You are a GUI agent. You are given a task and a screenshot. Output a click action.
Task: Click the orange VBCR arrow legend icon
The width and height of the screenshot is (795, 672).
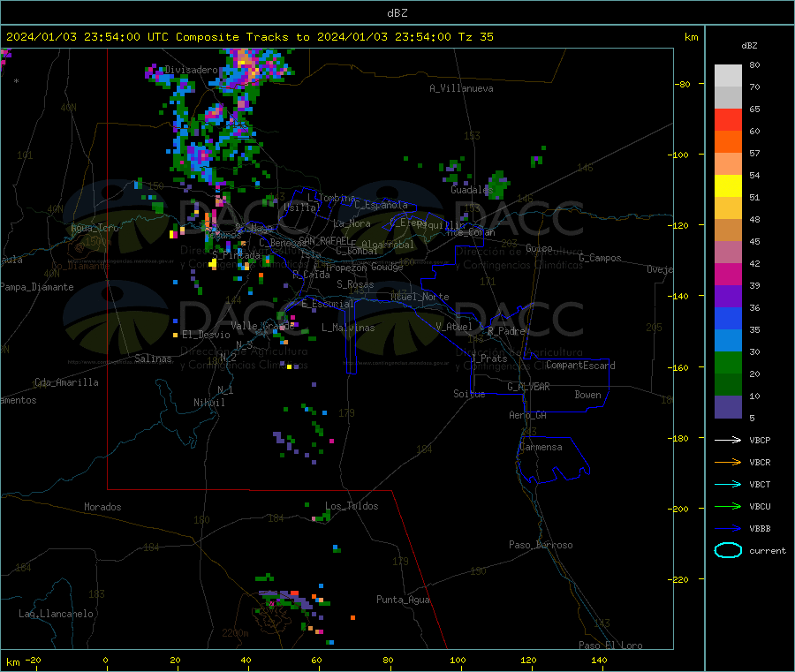point(728,462)
